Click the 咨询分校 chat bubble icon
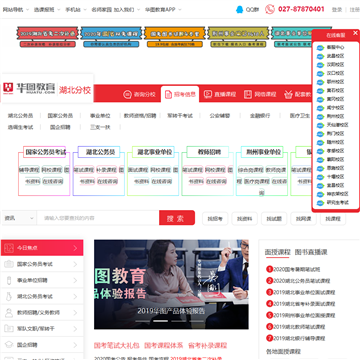This screenshot has width=360, height=360. [127, 94]
